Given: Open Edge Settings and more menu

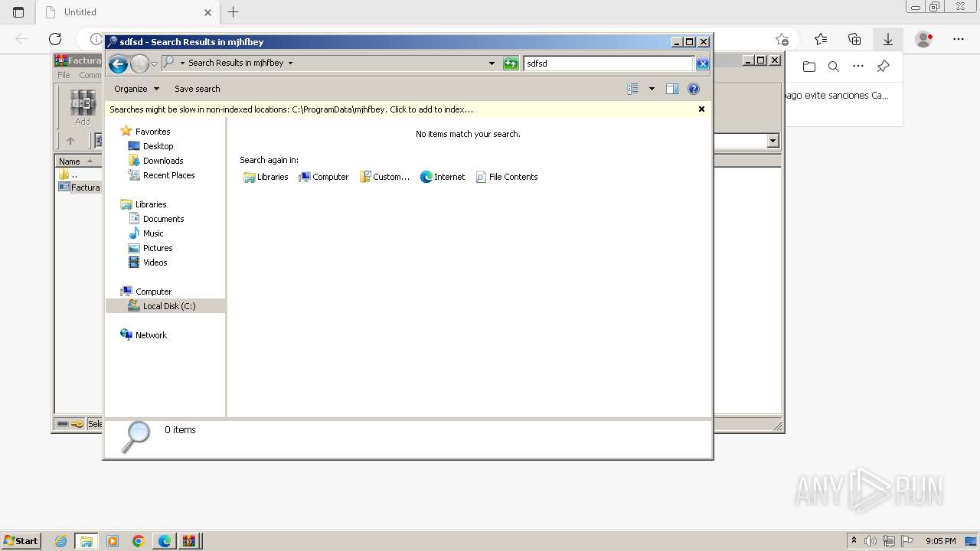Looking at the screenshot, I should (959, 39).
